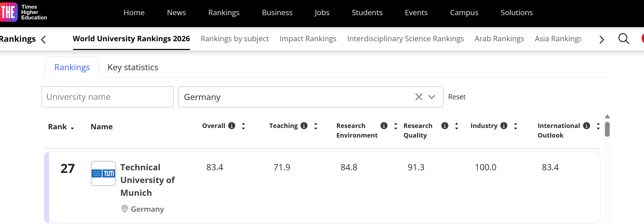Focus the University name search field
The height and width of the screenshot is (224, 644).
point(107,97)
